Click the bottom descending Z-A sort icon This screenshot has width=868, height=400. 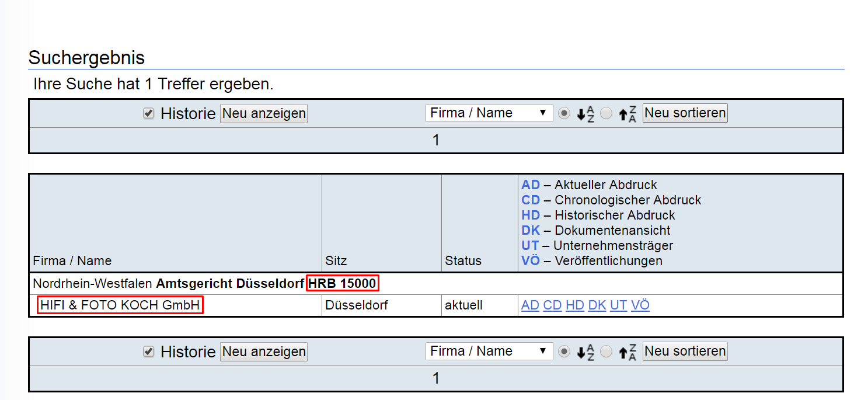click(x=628, y=352)
